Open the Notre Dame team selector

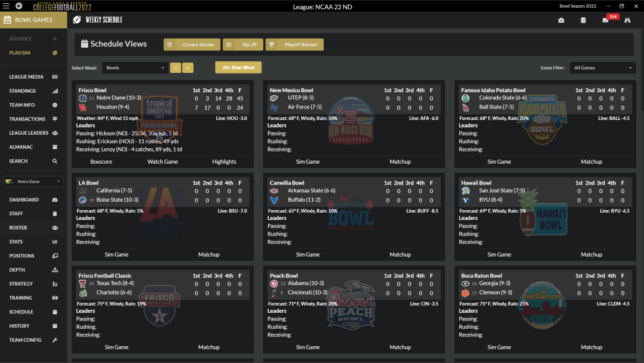pos(33,182)
